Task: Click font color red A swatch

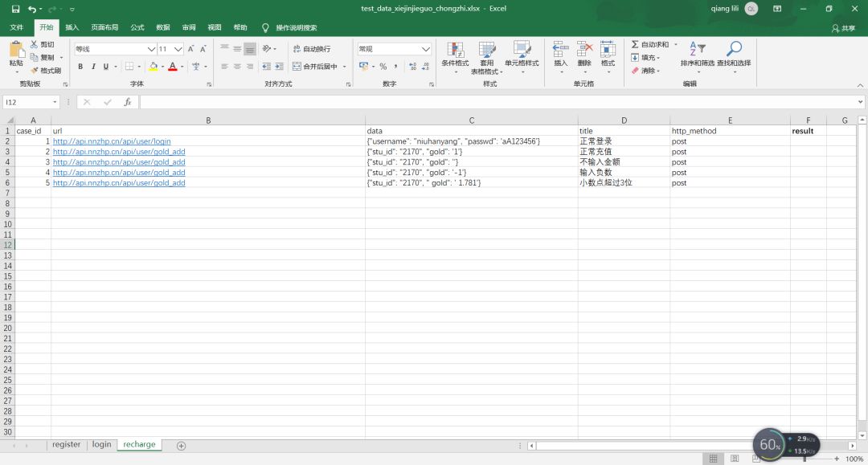Action: [173, 67]
